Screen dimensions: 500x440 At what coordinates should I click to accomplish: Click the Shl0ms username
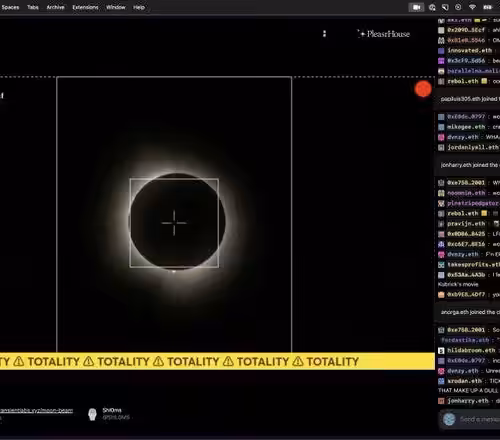point(112,410)
